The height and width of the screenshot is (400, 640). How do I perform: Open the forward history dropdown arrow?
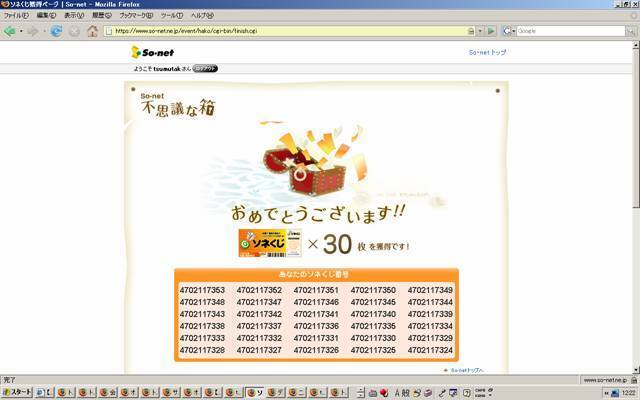tap(44, 31)
